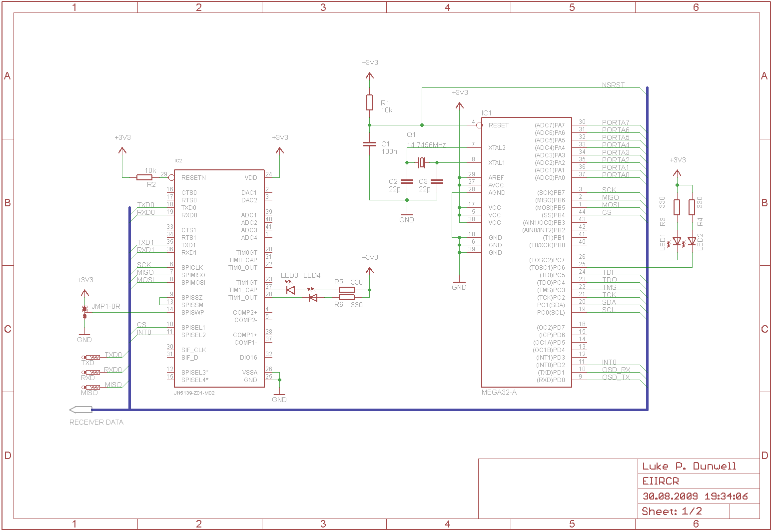772x532 pixels.
Task: Click the RECEIVER DATA port arrow
Action: point(81,410)
